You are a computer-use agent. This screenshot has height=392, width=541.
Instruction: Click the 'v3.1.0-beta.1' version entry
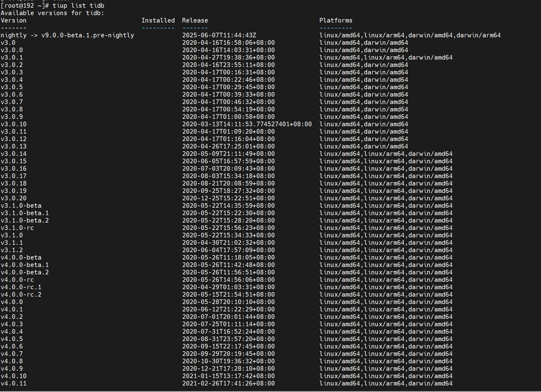(x=25, y=213)
